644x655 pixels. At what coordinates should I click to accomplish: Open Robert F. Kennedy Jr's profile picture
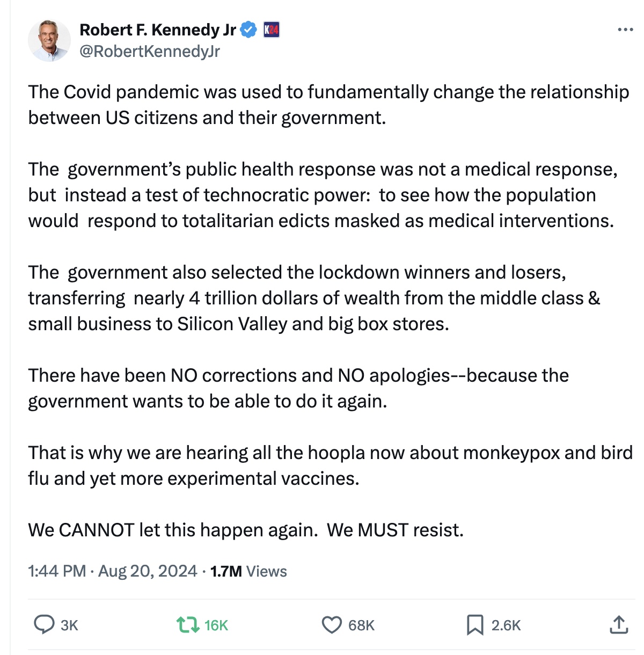click(49, 41)
